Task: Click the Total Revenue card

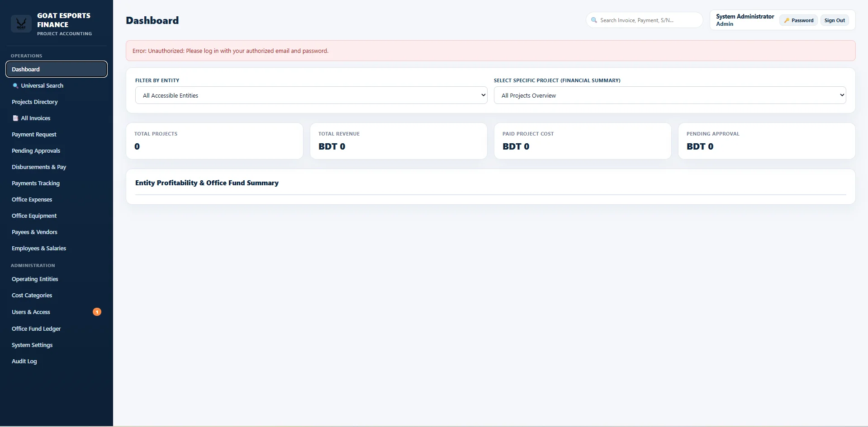Action: [x=398, y=141]
